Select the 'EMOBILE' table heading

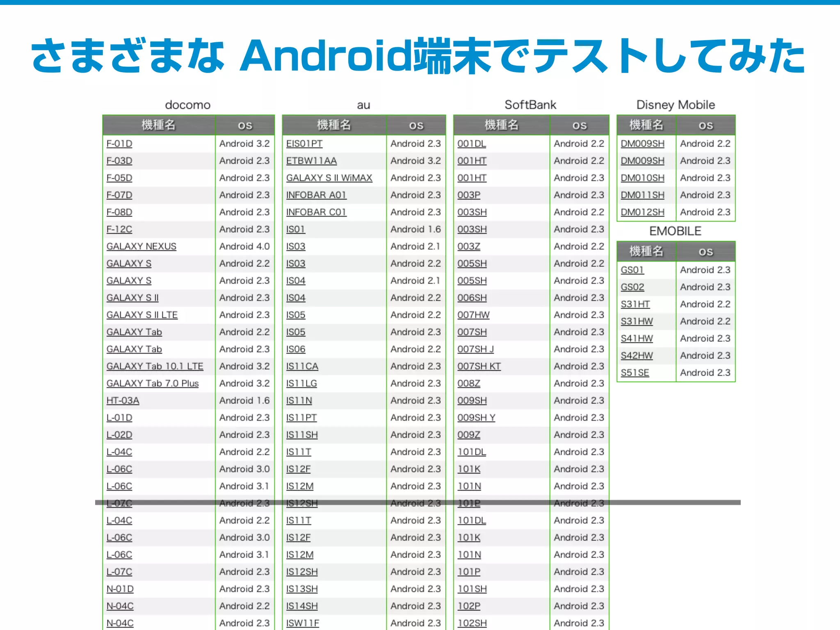[675, 231]
